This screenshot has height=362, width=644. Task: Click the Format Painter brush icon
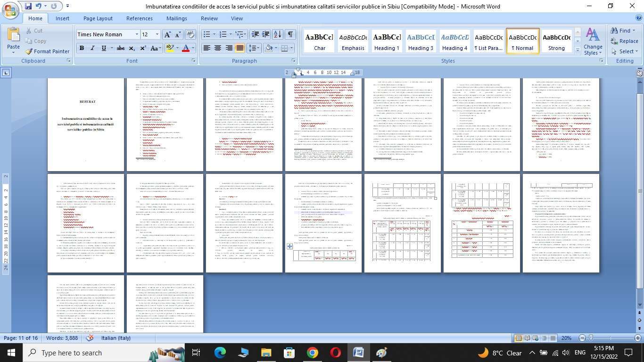29,51
